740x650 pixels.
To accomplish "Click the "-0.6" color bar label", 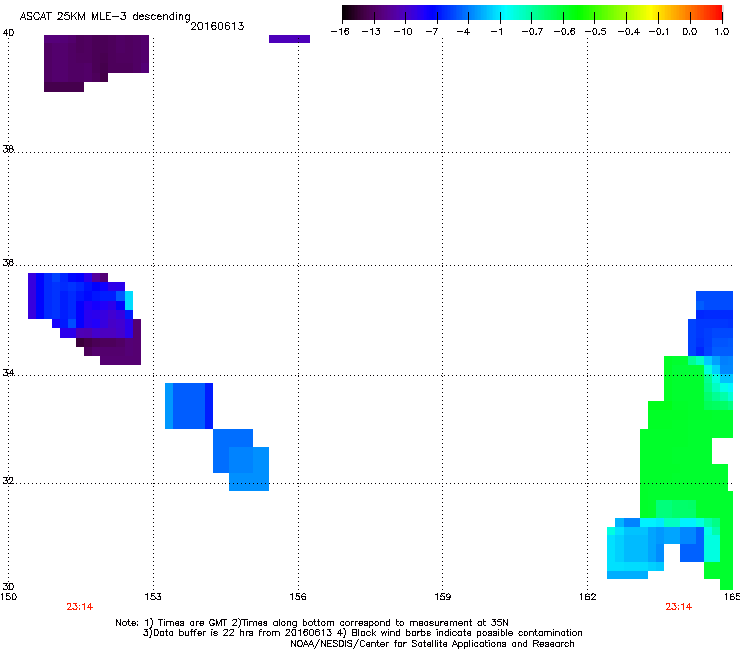I will point(564,32).
